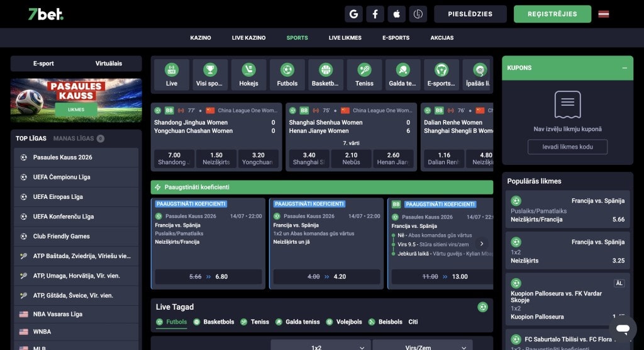Select Beisbols tab in Live Tagad
644x350 pixels.
tap(386, 322)
